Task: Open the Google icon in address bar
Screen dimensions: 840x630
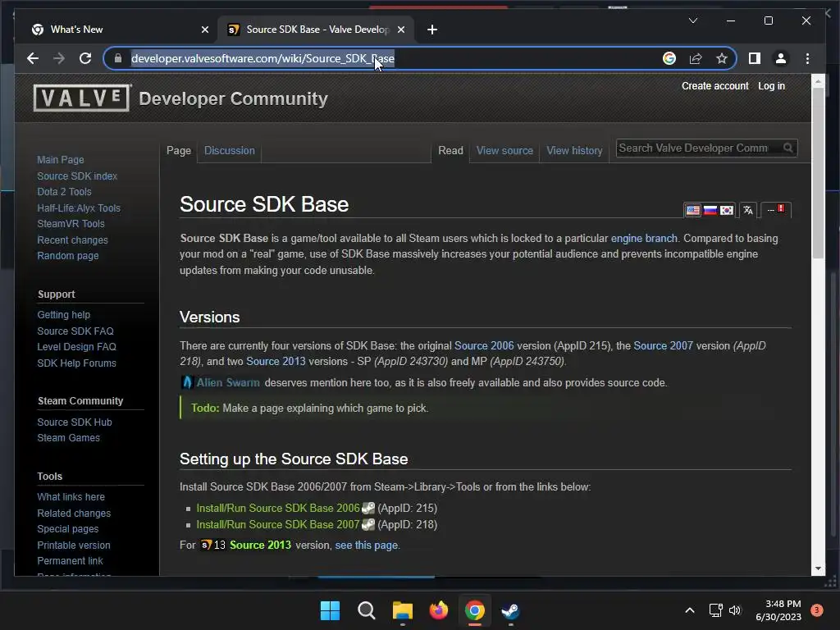Action: point(669,58)
